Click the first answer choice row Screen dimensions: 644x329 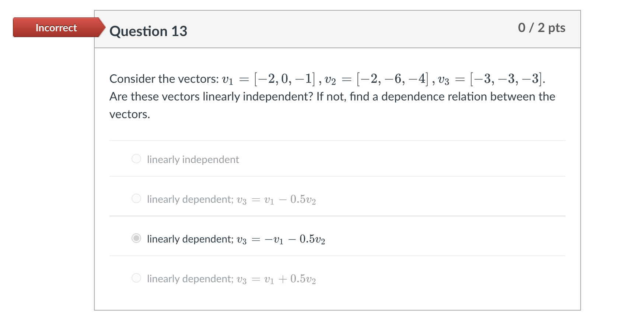[332, 159]
